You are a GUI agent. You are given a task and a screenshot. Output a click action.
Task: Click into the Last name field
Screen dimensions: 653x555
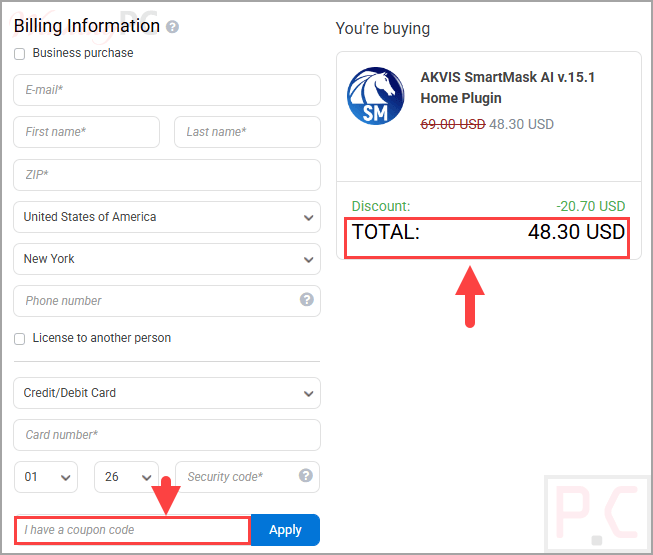pyautogui.click(x=247, y=132)
